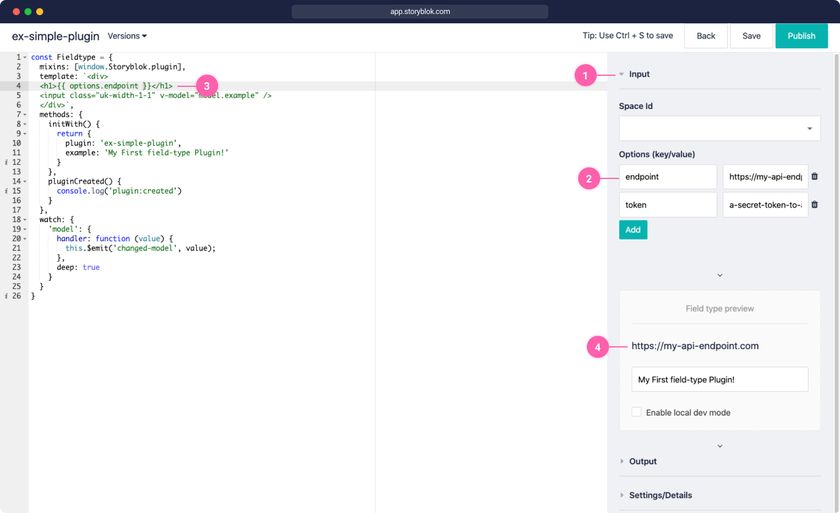The height and width of the screenshot is (513, 840).
Task: Fold code at line 1
Action: coord(25,57)
